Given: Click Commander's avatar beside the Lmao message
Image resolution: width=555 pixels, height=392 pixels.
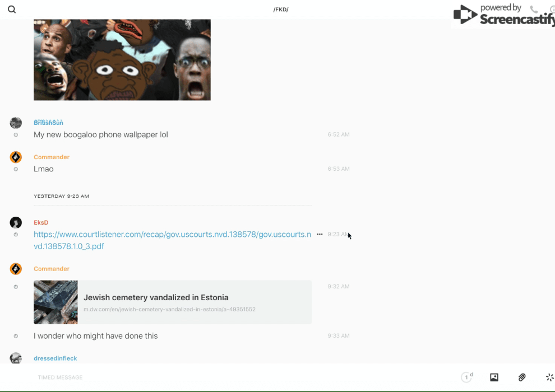Looking at the screenshot, I should (x=16, y=157).
